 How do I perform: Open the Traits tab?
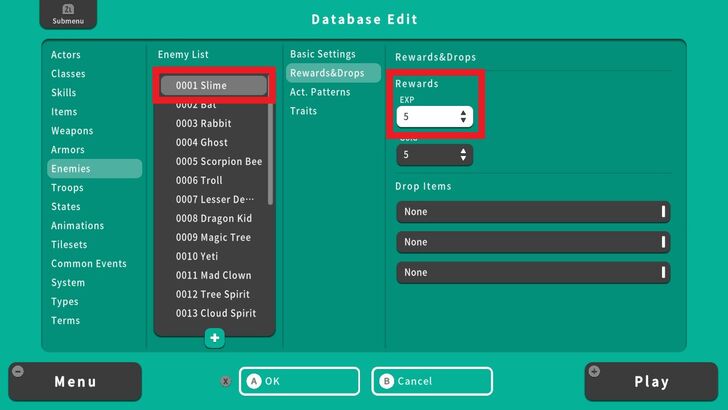tap(304, 111)
